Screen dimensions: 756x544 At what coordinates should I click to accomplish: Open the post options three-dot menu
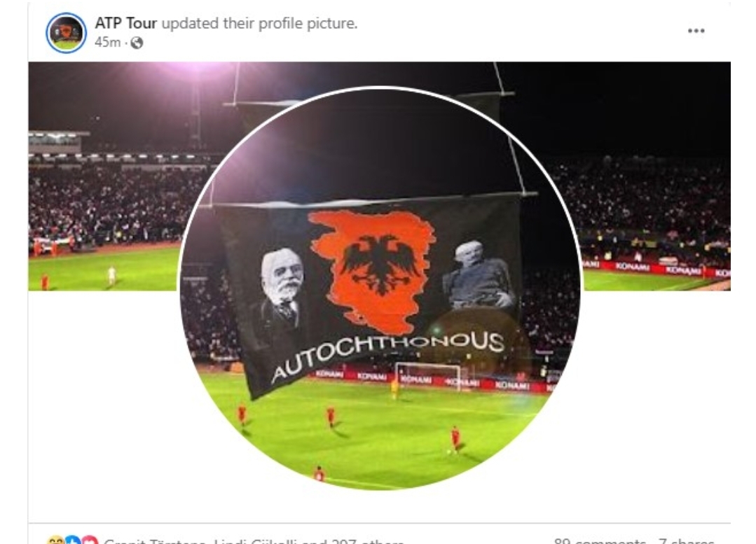pyautogui.click(x=696, y=31)
